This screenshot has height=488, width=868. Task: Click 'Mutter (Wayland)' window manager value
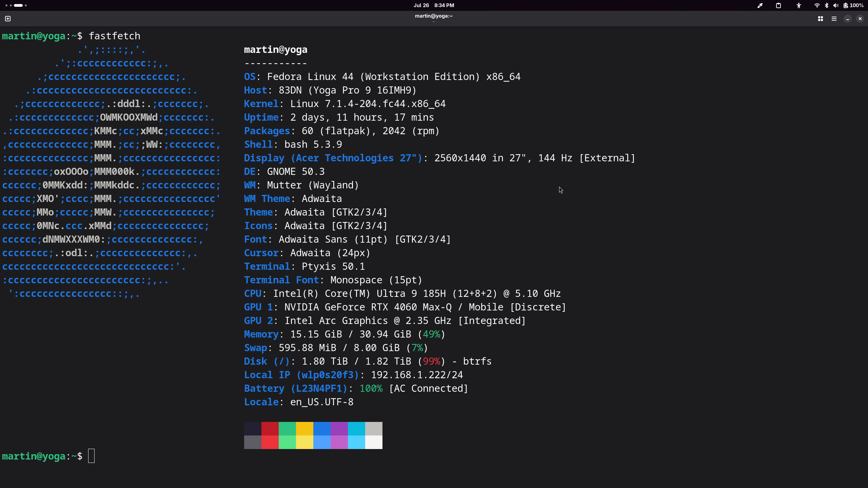click(313, 185)
